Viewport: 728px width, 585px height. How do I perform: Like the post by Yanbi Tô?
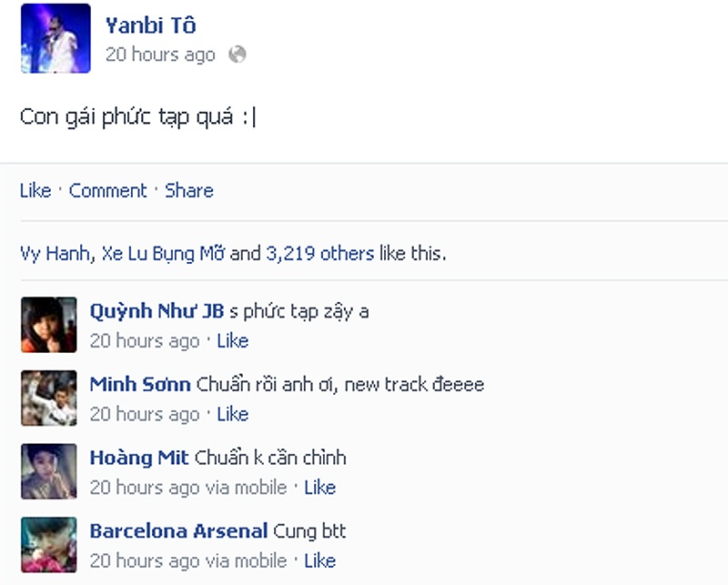tap(35, 191)
